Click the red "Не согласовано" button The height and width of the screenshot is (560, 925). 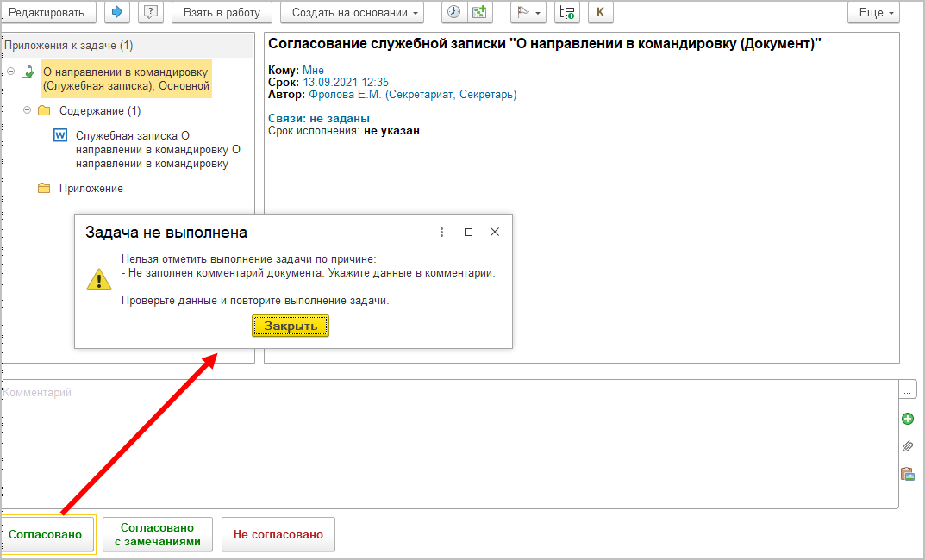(278, 534)
